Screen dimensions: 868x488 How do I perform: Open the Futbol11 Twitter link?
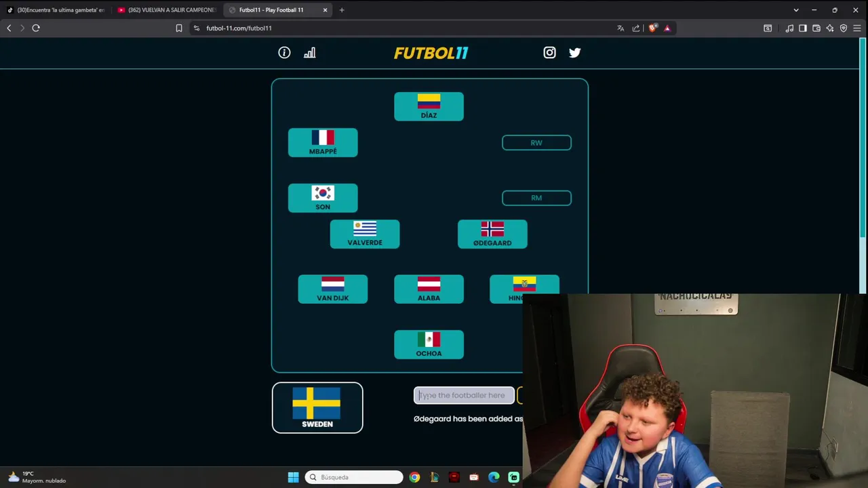575,53
